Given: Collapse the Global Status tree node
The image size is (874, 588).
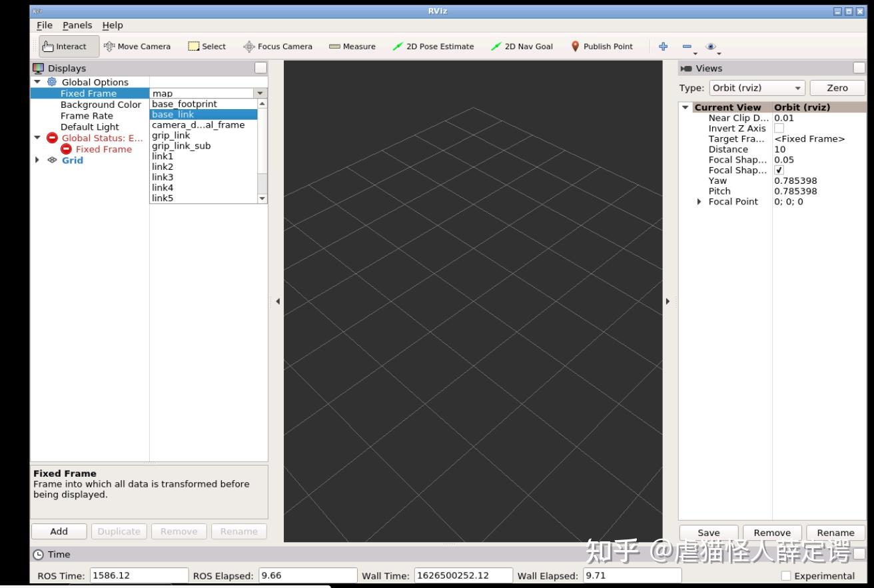Looking at the screenshot, I should 37,138.
